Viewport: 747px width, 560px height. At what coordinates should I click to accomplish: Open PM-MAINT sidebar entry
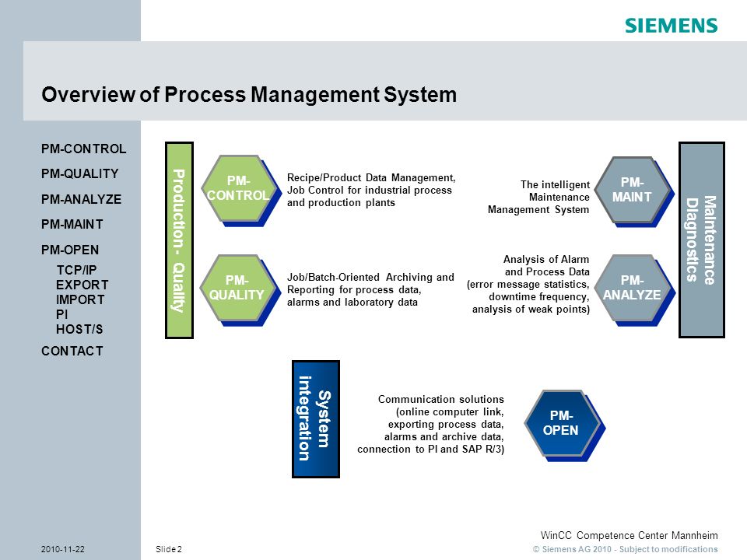72,224
